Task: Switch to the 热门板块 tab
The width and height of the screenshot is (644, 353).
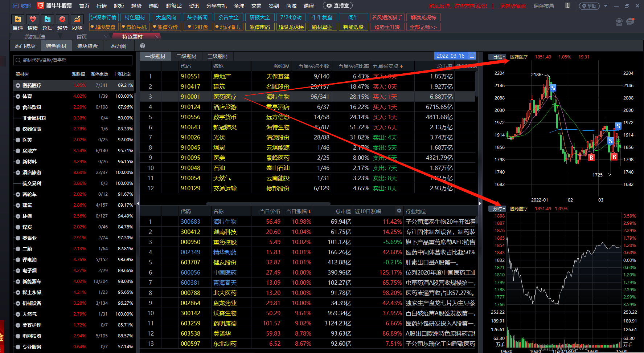Action: click(x=25, y=46)
